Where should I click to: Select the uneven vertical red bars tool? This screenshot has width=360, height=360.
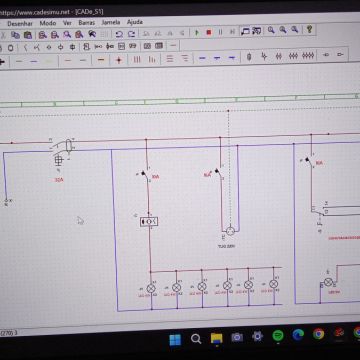152,59
